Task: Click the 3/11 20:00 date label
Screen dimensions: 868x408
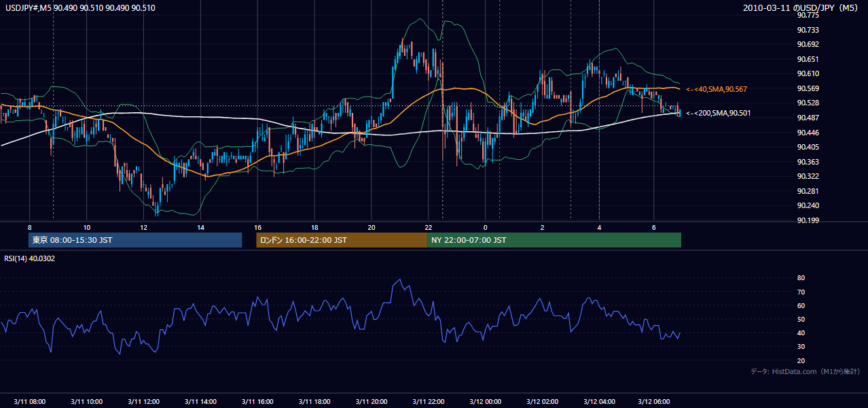Action: pyautogui.click(x=372, y=402)
